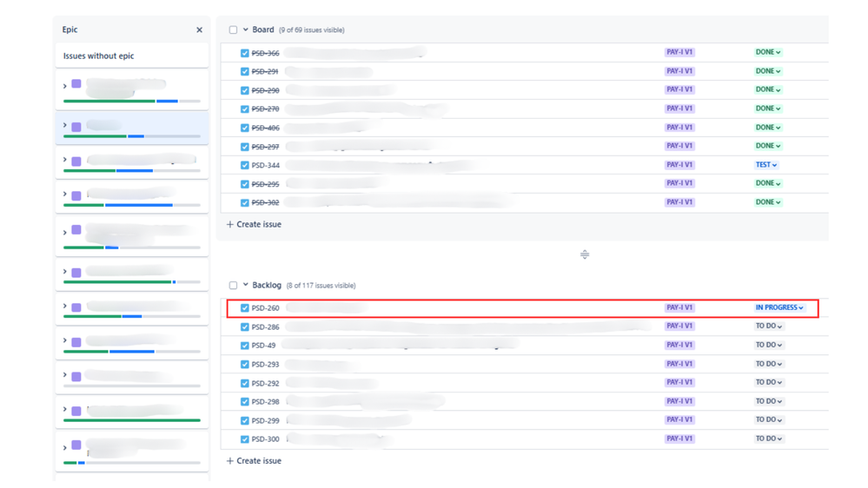
Task: Click the task type icon for PSD-293
Action: tap(245, 364)
